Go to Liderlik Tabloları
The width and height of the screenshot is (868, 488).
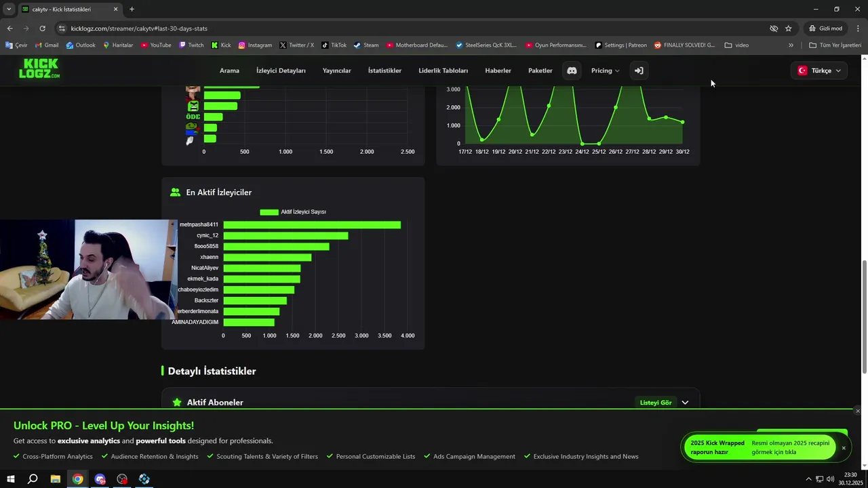(x=443, y=70)
